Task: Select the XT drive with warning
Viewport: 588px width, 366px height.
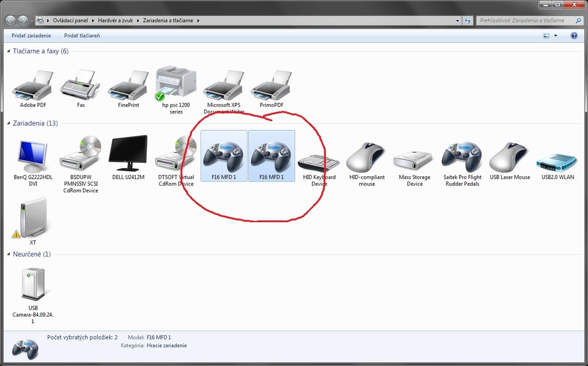Action: pyautogui.click(x=32, y=219)
